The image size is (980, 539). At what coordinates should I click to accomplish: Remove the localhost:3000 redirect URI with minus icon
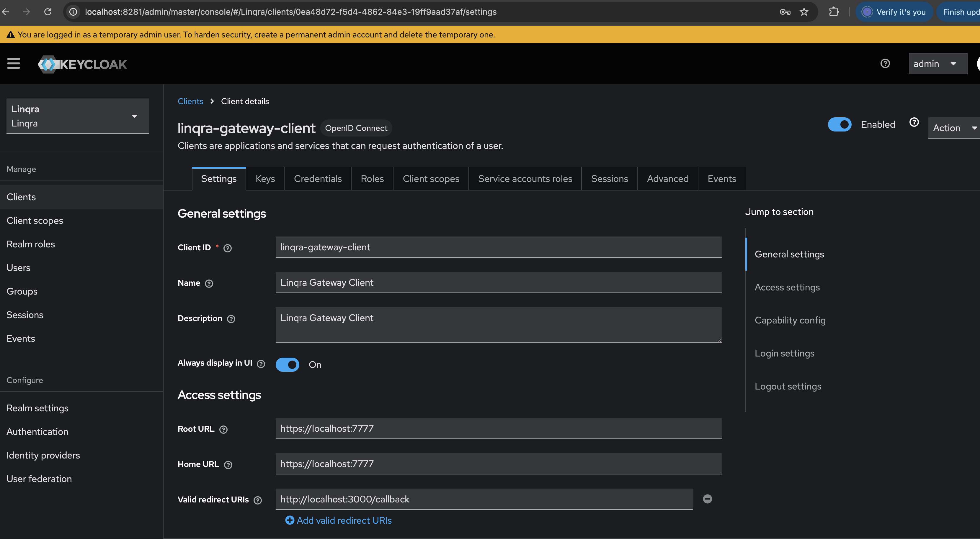(708, 499)
